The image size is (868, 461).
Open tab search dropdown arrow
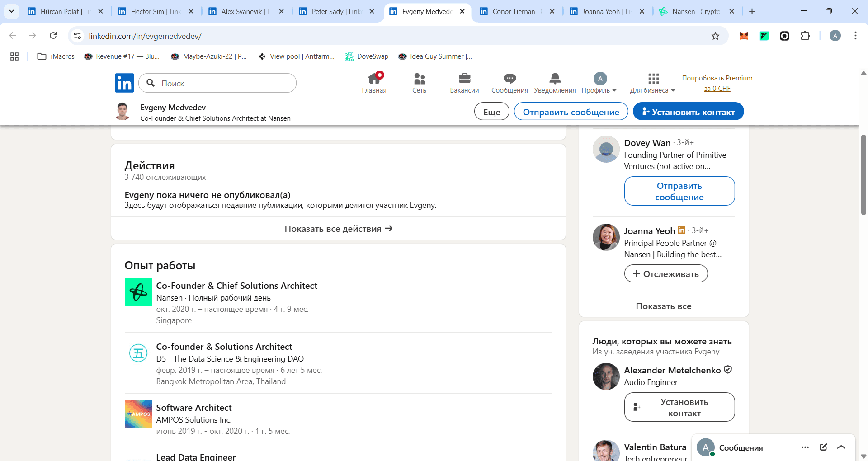pyautogui.click(x=11, y=11)
